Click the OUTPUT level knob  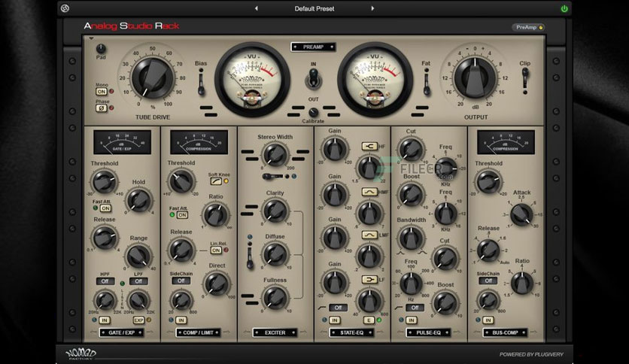click(475, 77)
